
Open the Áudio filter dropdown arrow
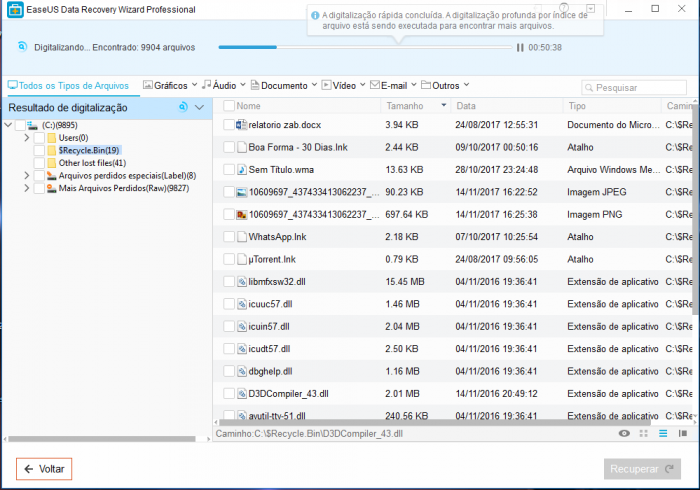click(243, 85)
